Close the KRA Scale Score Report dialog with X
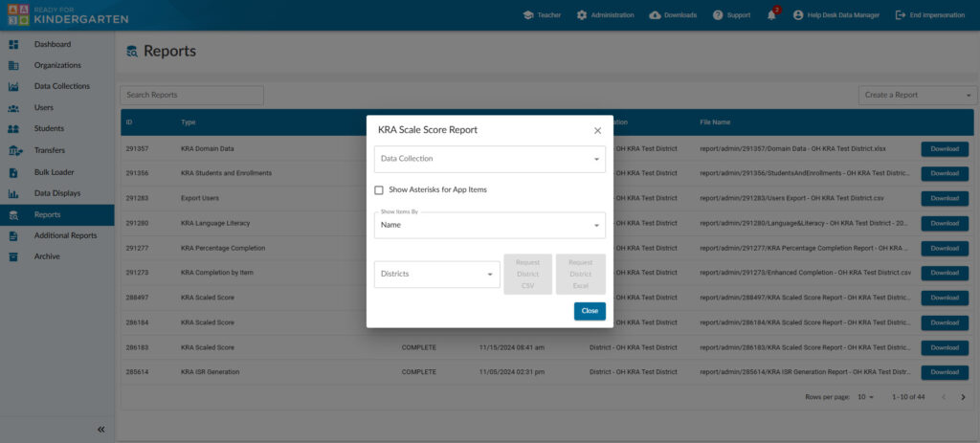This screenshot has height=443, width=980. click(597, 130)
